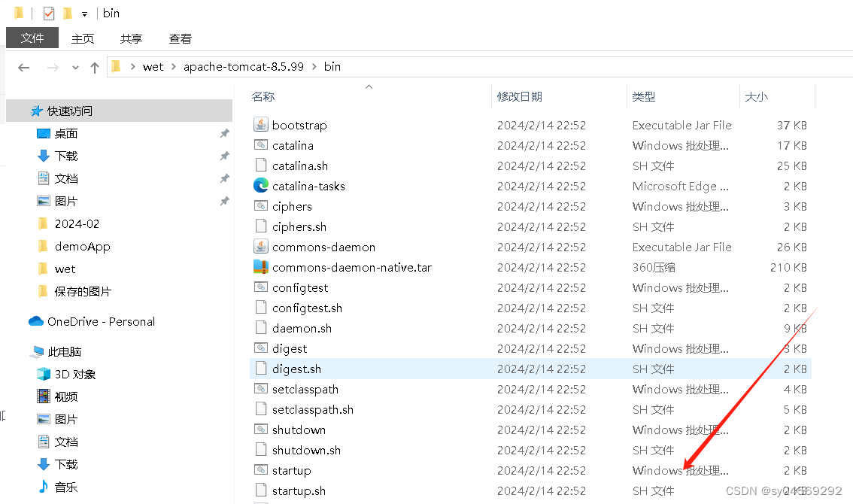Viewport: 853px width, 504px height.
Task: Unpin quick-access 文档 using its pin icon
Action: [x=224, y=178]
